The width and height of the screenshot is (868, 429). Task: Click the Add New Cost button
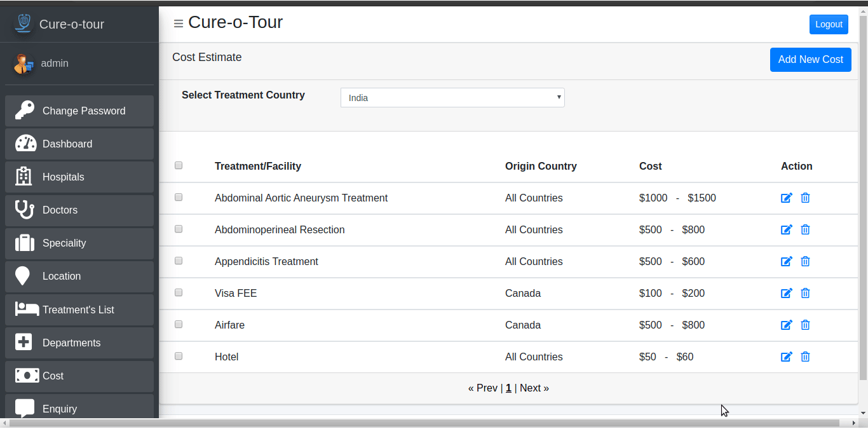[810, 60]
